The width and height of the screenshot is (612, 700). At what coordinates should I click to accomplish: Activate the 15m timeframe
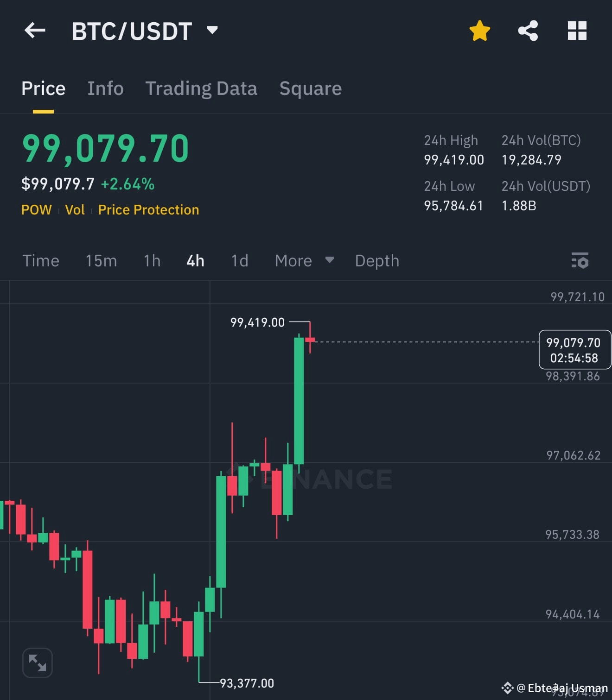[x=101, y=261]
